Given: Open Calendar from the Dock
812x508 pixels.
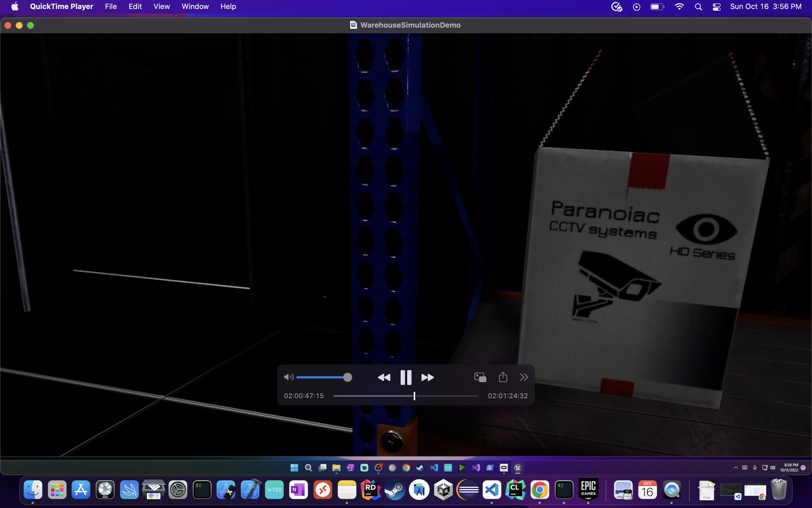Looking at the screenshot, I should 647,490.
